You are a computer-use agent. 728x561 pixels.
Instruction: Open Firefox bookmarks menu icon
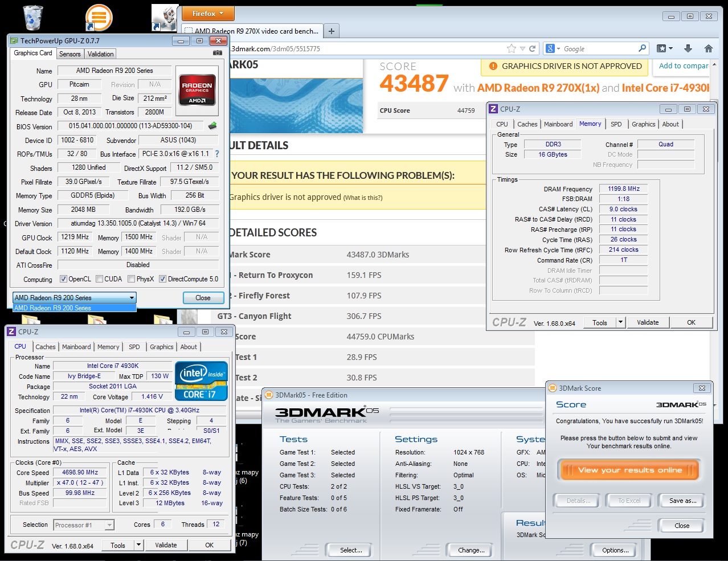coord(664,48)
